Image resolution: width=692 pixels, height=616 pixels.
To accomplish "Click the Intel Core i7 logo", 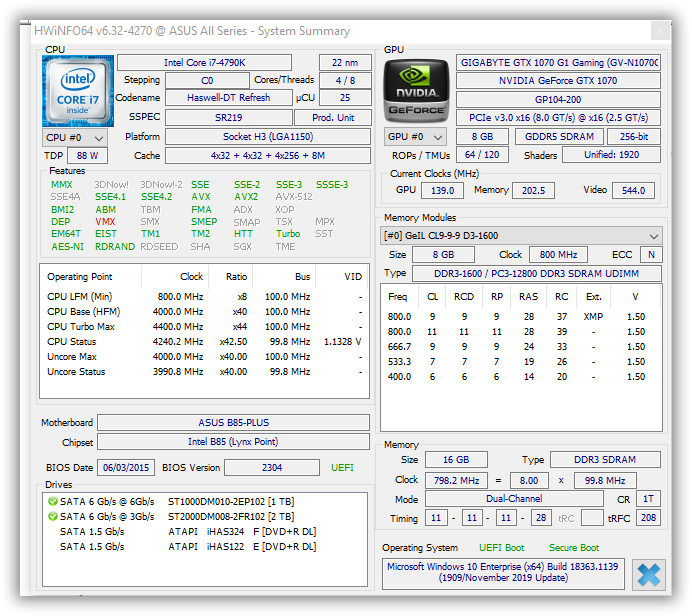I will coord(78,91).
